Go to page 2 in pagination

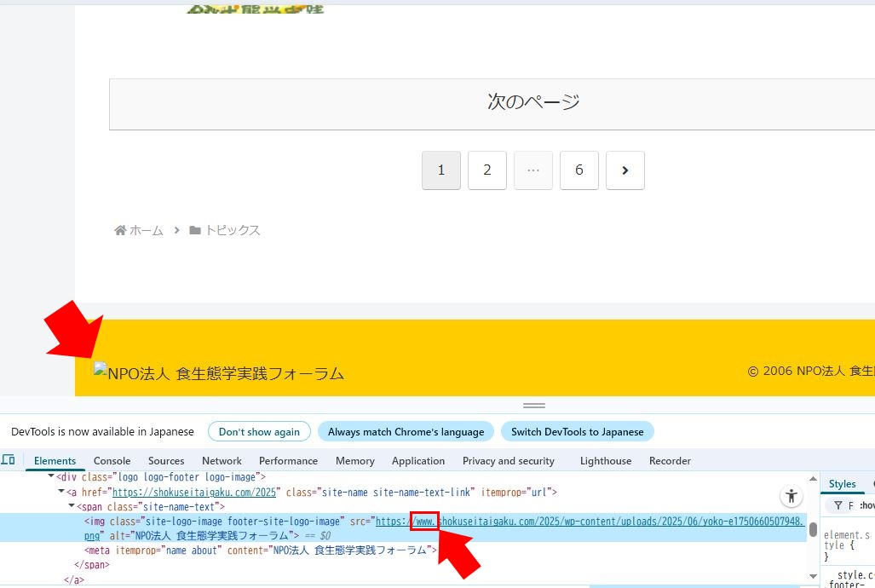[486, 170]
